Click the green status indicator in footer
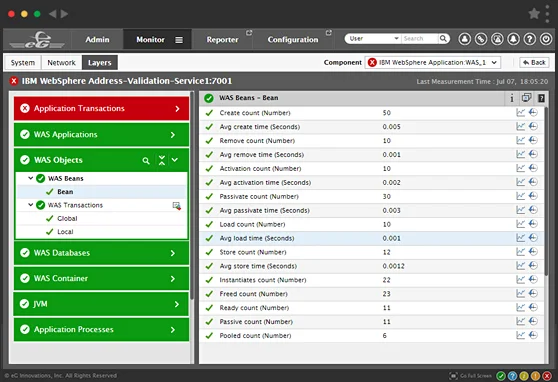Viewport: 558px width, 382px height. [501, 376]
